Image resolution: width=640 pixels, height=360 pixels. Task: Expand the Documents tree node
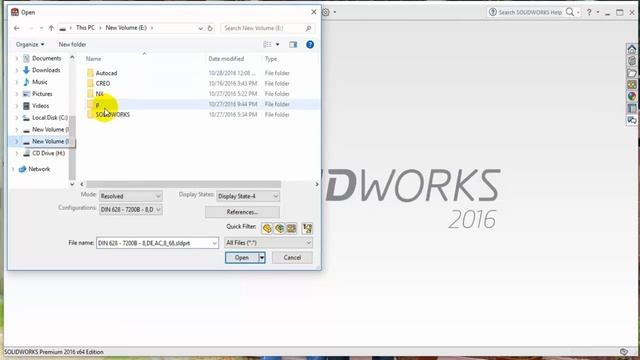click(17, 58)
